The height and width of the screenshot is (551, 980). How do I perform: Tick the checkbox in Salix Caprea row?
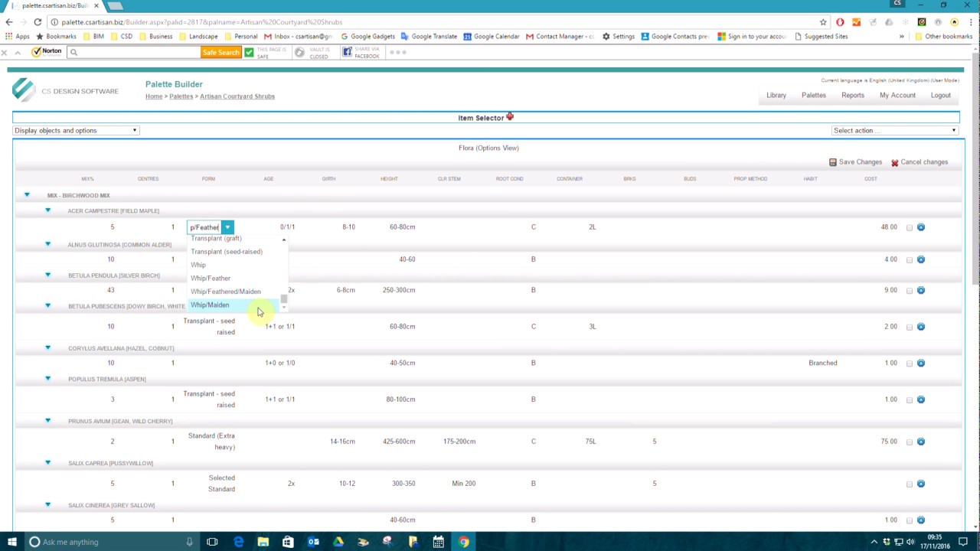click(x=910, y=484)
